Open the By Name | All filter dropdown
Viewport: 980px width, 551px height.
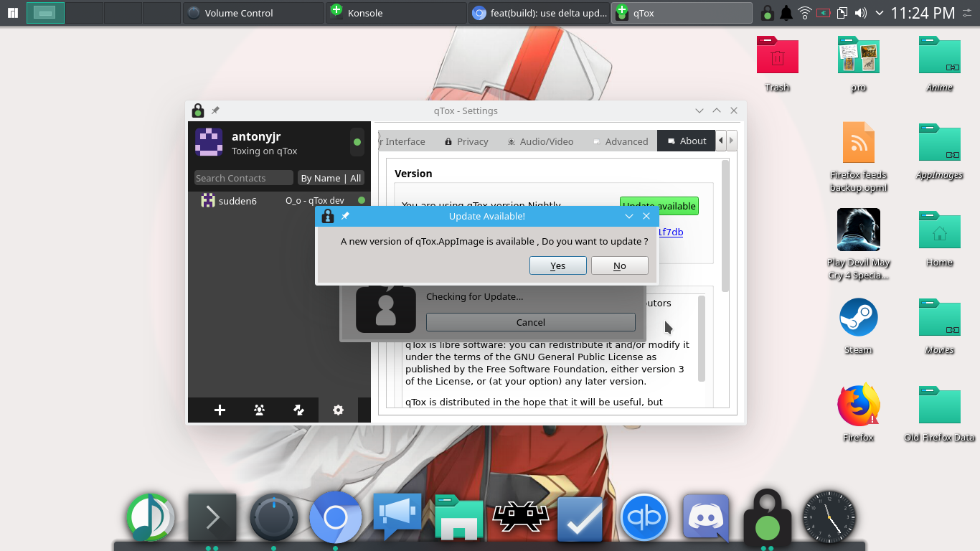[331, 178]
